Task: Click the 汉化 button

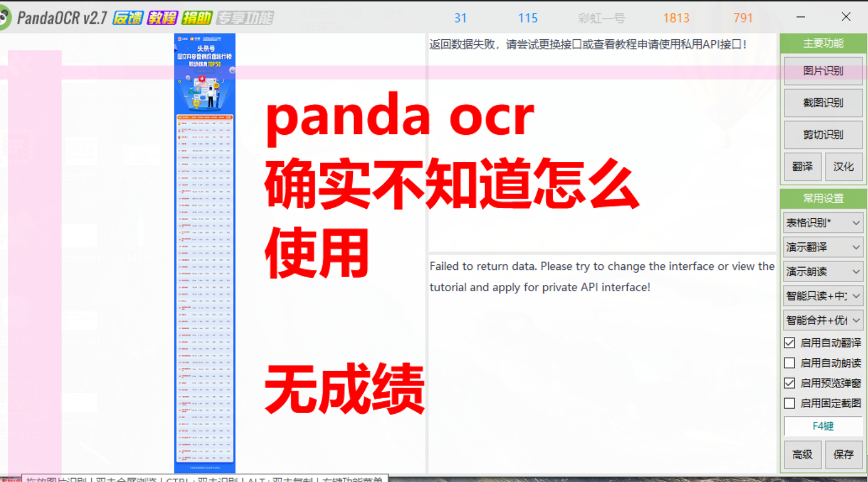Action: pyautogui.click(x=843, y=166)
